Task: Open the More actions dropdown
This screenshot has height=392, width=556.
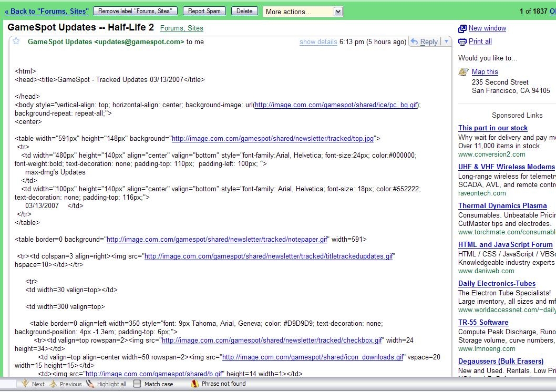Action: [303, 12]
